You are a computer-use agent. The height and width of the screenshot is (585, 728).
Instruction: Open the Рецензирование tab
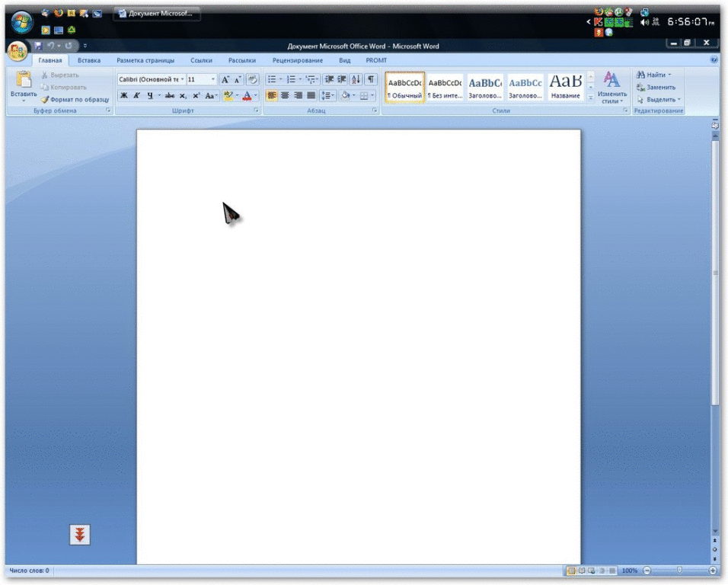tap(298, 60)
